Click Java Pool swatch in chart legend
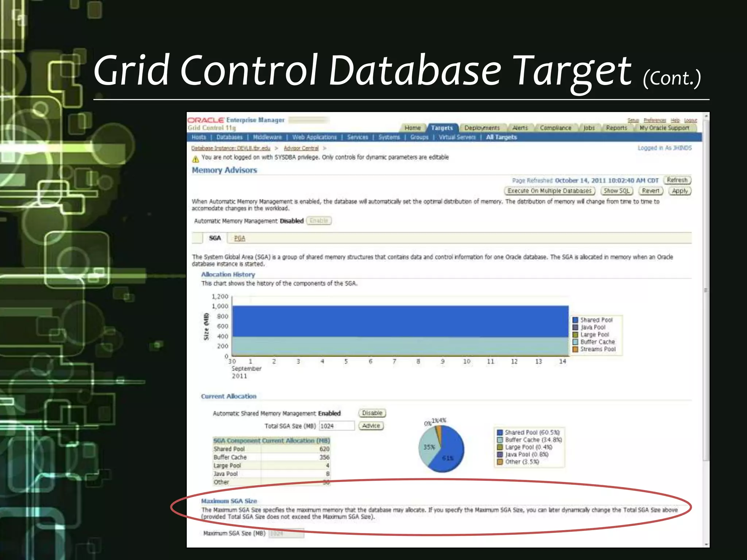Image resolution: width=747 pixels, height=560 pixels. click(576, 327)
